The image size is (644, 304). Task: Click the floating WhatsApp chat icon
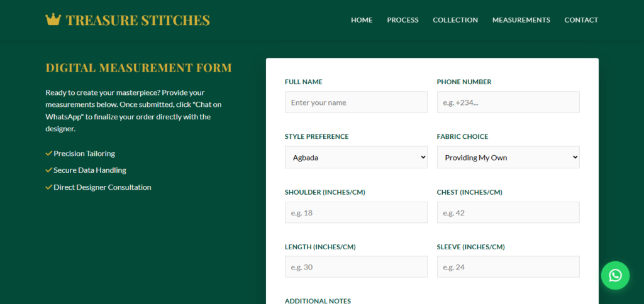(x=615, y=275)
